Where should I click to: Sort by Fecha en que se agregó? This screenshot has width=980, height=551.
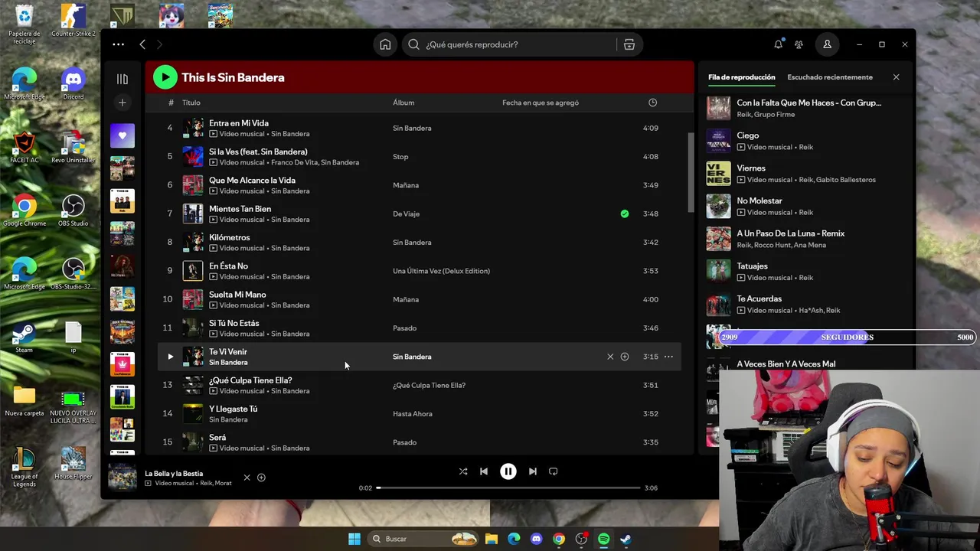click(x=541, y=103)
